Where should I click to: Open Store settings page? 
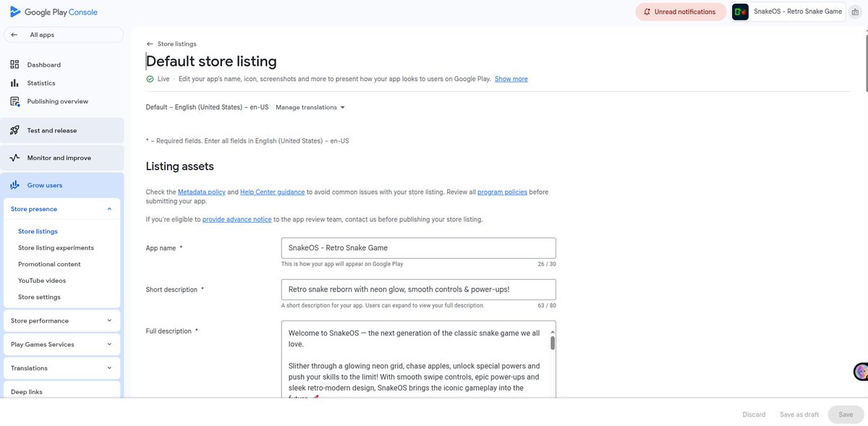(39, 297)
